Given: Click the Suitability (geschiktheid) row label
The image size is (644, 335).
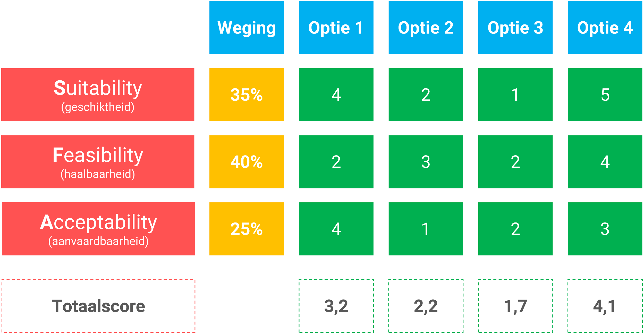Looking at the screenshot, I should pyautogui.click(x=98, y=95).
